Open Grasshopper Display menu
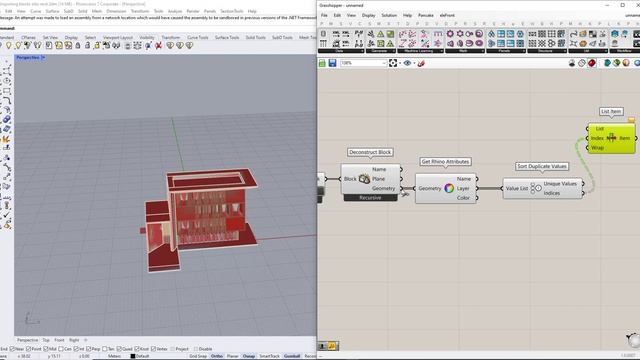Viewport: 640px width, 360px height. tap(368, 15)
